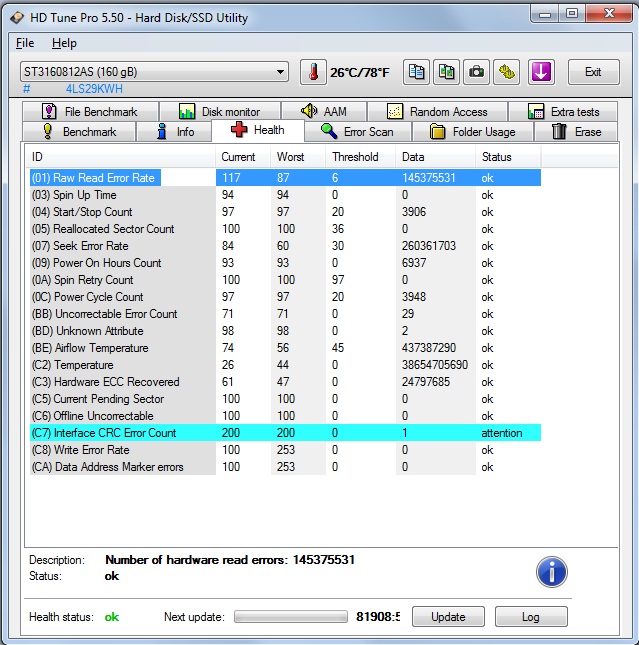Open the Help menu
This screenshot has height=645, width=639.
pyautogui.click(x=64, y=43)
